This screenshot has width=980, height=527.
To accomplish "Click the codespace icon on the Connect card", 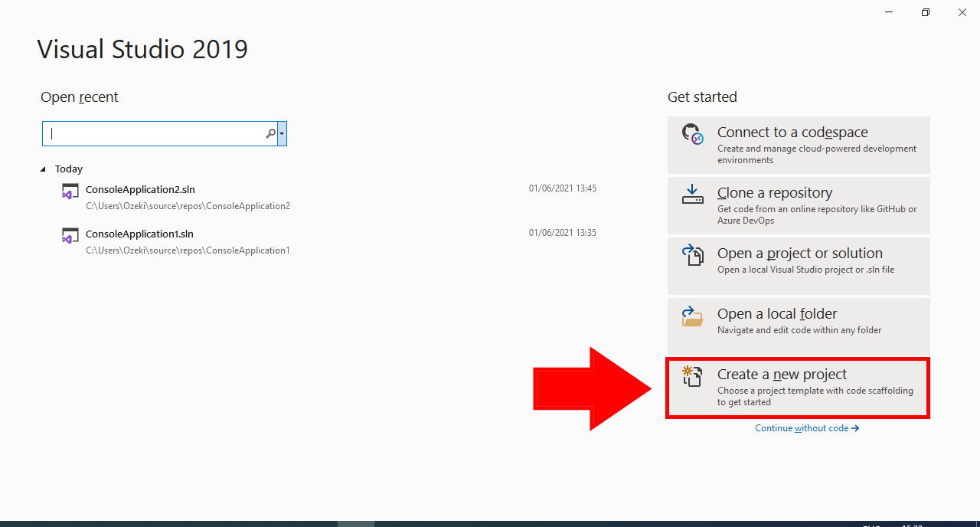I will click(x=692, y=134).
